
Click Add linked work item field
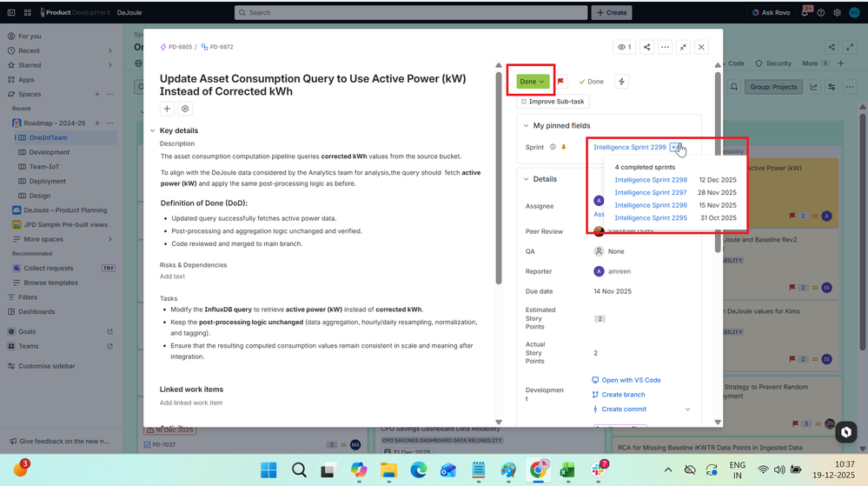coord(191,403)
